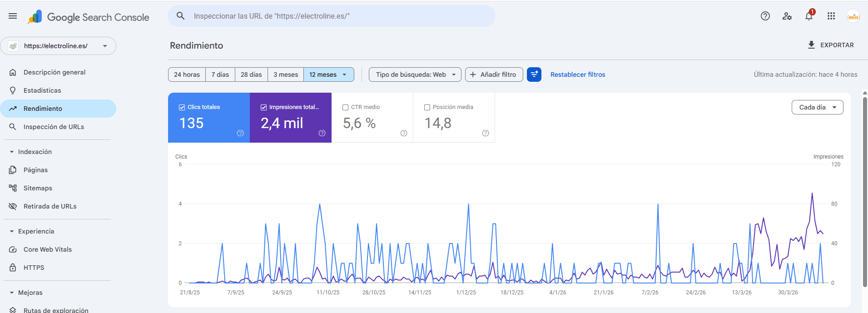The height and width of the screenshot is (313, 868).
Task: Click the pages icon beside Páginas
Action: [x=13, y=170]
